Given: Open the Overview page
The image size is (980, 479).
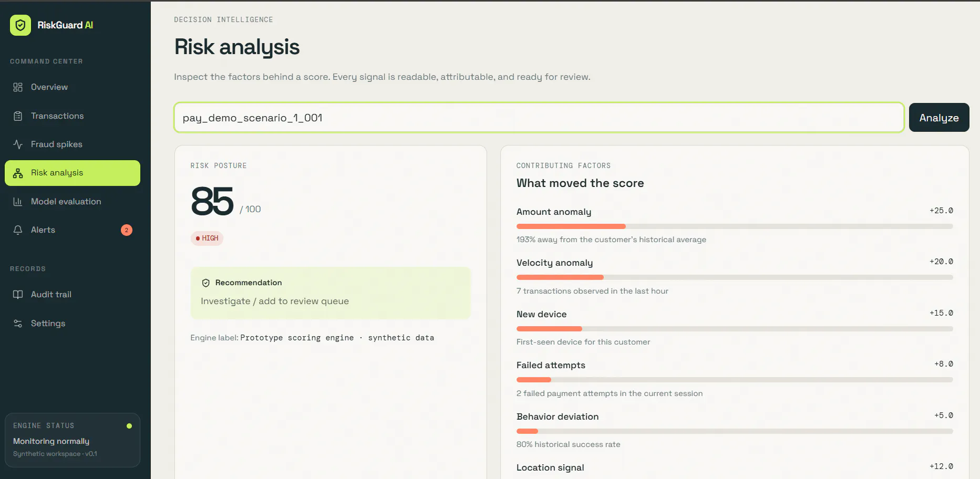Looking at the screenshot, I should coord(73,87).
